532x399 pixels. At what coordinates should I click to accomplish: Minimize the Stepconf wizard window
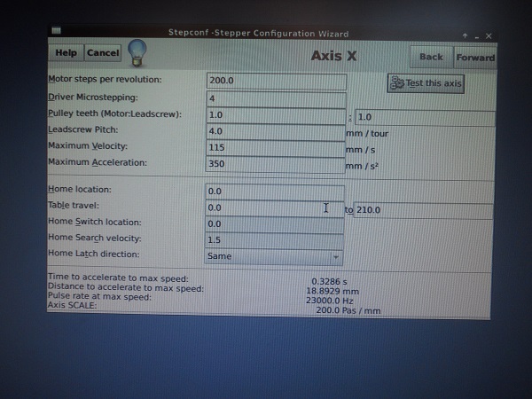coord(477,36)
